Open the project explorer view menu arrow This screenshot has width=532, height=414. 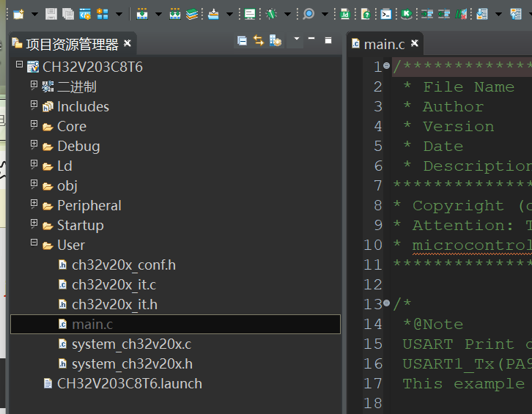[297, 39]
